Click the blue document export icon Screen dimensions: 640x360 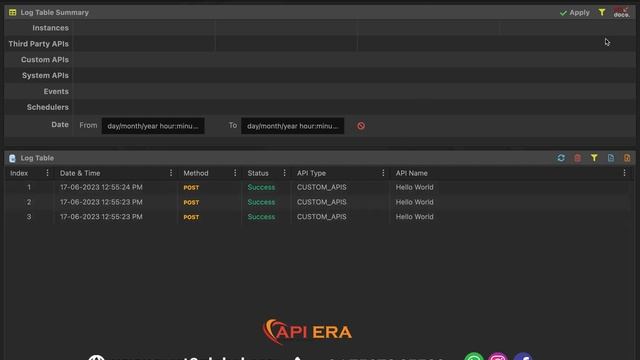point(611,158)
